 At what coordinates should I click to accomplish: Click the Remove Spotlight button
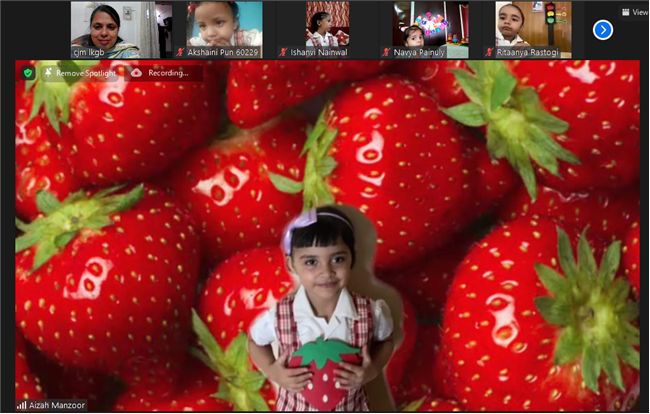[80, 73]
